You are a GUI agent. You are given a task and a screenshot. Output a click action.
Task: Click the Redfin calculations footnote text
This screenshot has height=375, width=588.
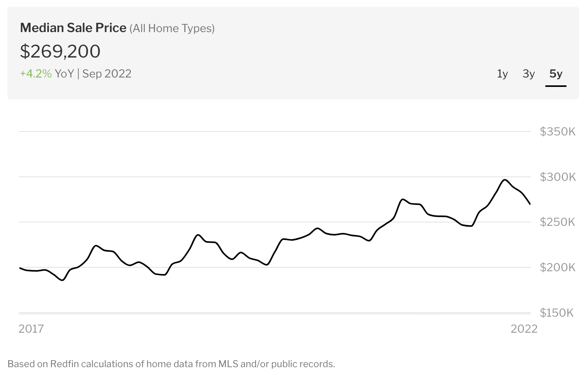pyautogui.click(x=171, y=364)
